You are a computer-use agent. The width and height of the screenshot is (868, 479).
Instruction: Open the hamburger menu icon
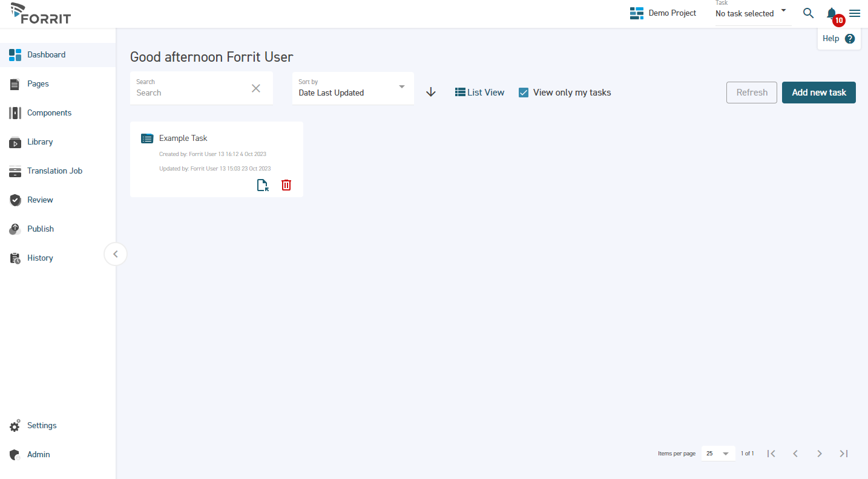click(855, 13)
